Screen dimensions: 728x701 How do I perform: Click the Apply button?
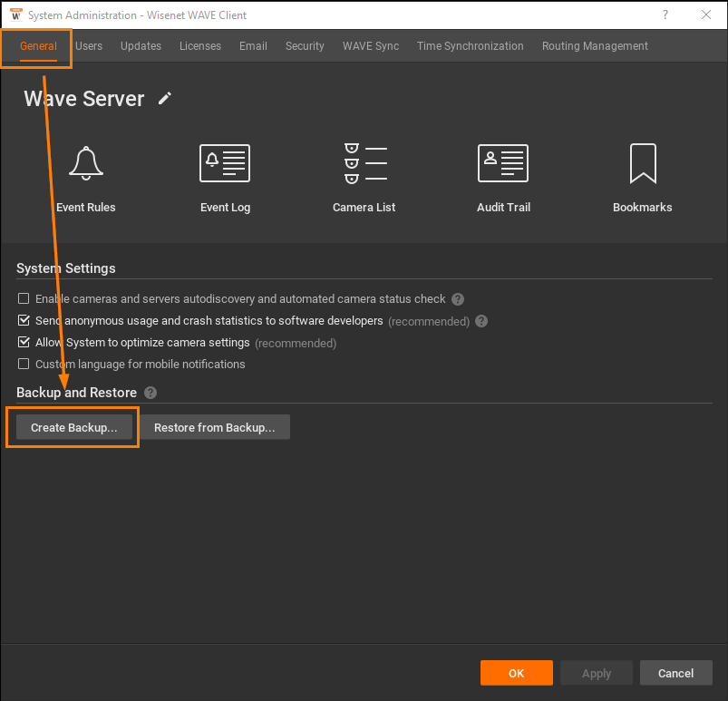pyautogui.click(x=597, y=673)
